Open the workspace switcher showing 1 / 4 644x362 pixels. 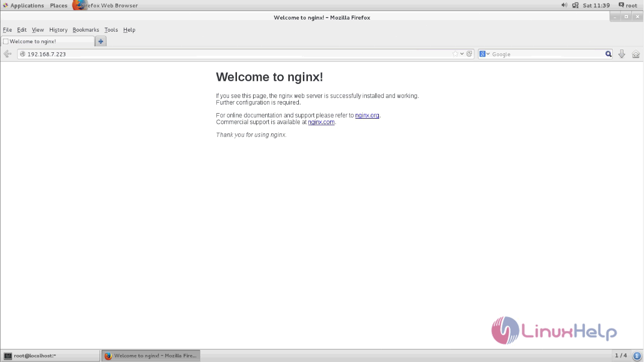click(621, 355)
